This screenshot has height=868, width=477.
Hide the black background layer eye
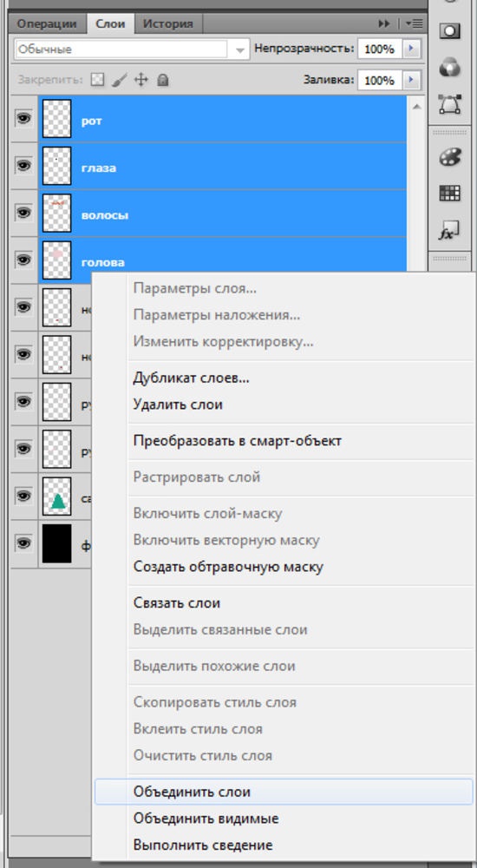[x=23, y=543]
